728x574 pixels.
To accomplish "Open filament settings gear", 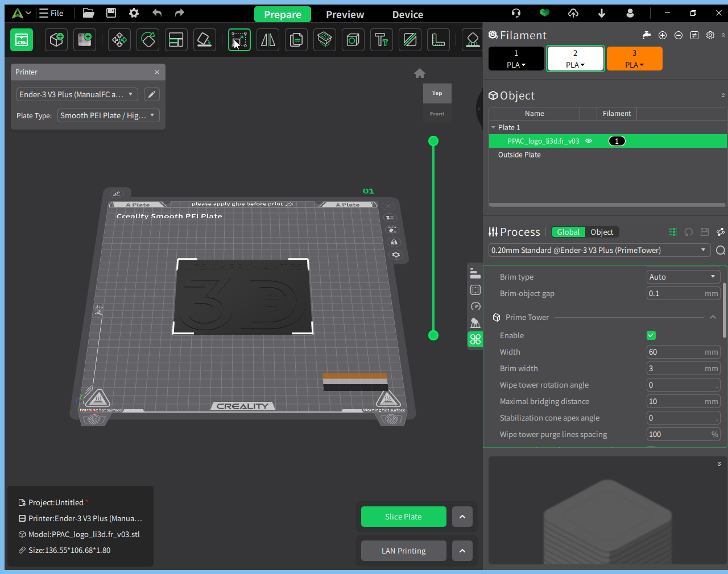I will [x=710, y=35].
